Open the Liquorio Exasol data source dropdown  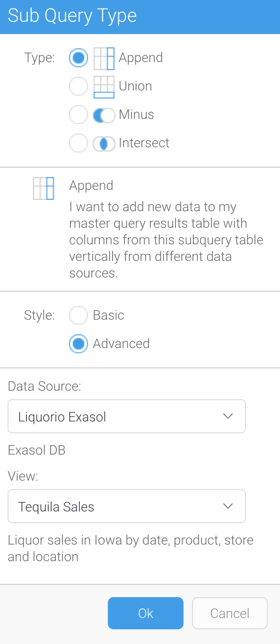tap(127, 416)
